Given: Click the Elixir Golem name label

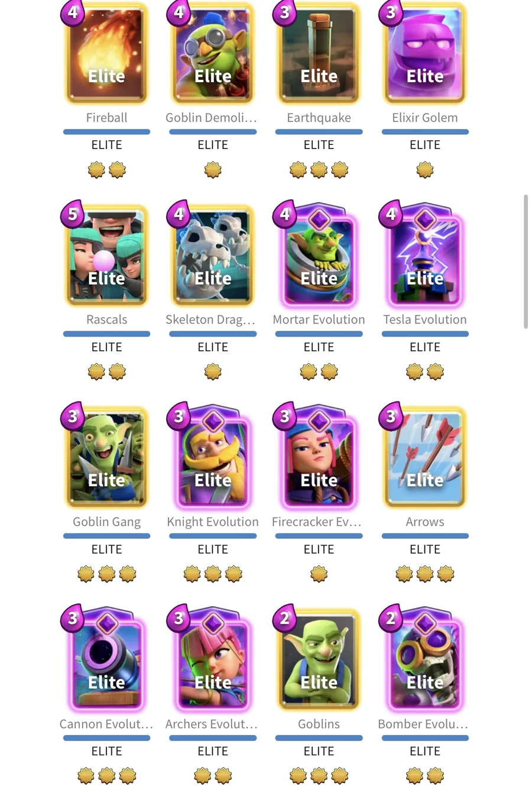Looking at the screenshot, I should [425, 118].
